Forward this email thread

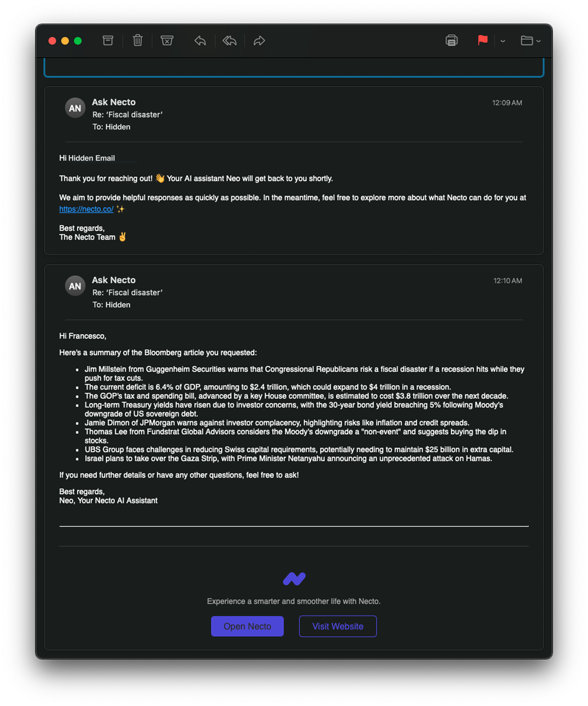(259, 41)
